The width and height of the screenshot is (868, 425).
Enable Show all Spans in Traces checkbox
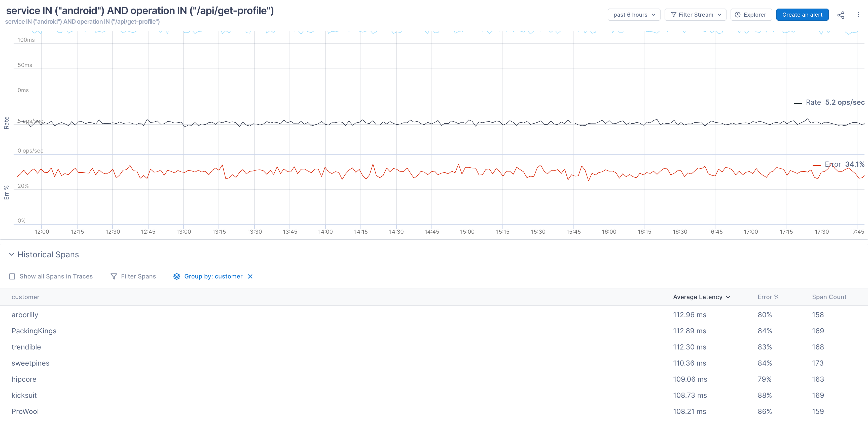pyautogui.click(x=12, y=276)
